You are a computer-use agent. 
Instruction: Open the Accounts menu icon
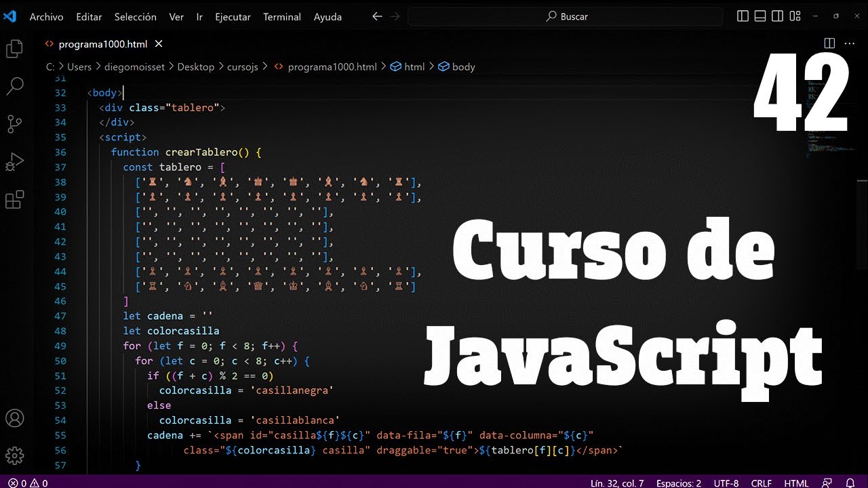pos(14,418)
